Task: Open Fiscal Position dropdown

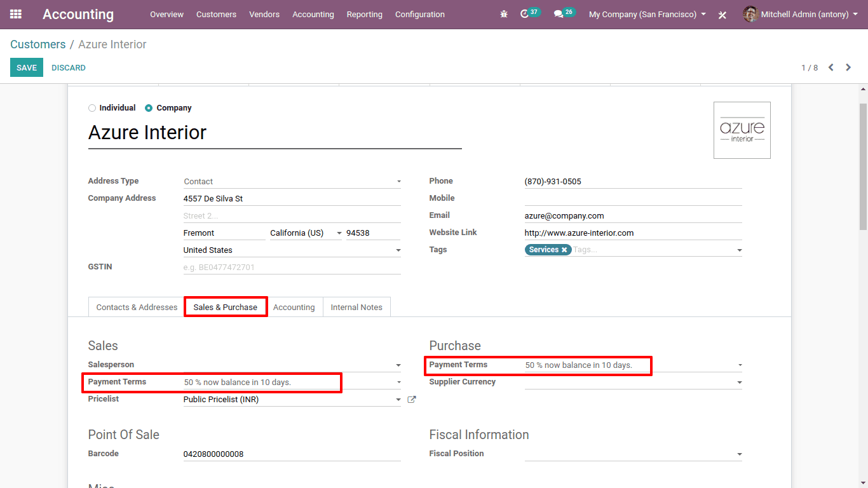Action: coord(634,454)
